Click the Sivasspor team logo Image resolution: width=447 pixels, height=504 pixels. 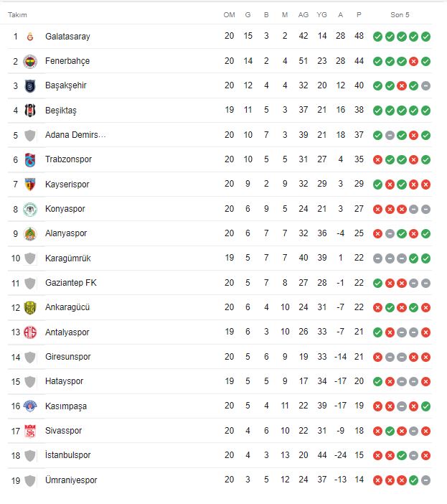point(30,431)
